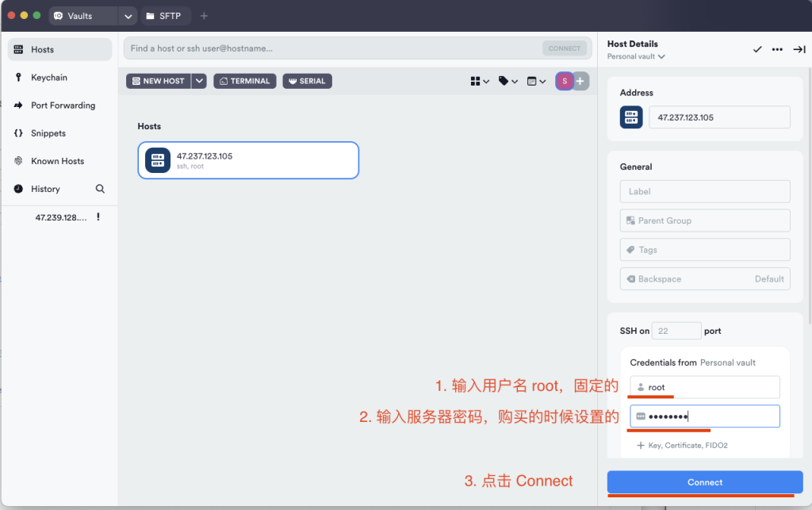This screenshot has height=510, width=812.
Task: Click the SSH port 22 field
Action: tap(676, 331)
